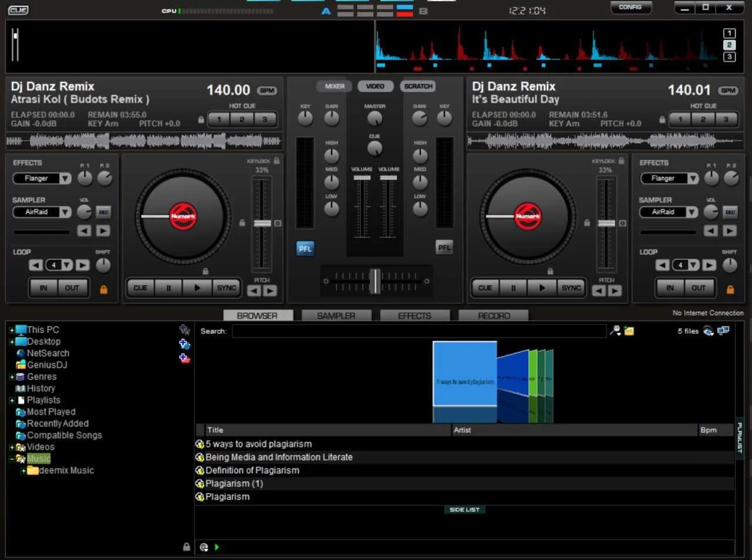The image size is (752, 560).
Task: Nudge right deck pitch bend up
Action: 615,291
